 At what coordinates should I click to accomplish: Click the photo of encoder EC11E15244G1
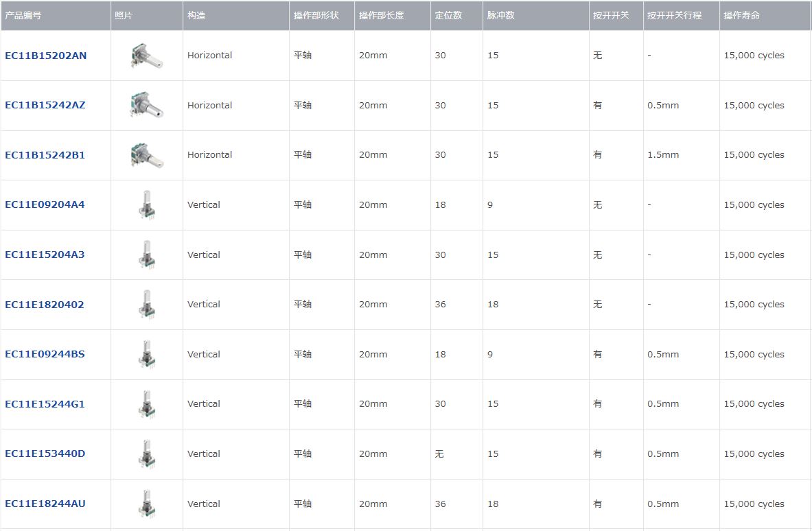[x=147, y=404]
